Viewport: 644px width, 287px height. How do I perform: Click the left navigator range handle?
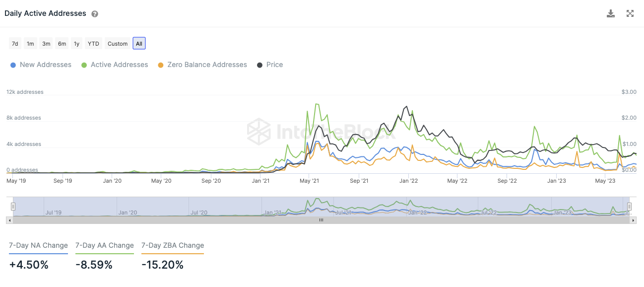tap(13, 207)
